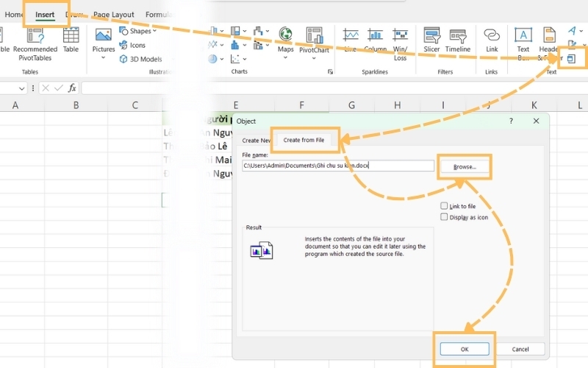Viewport: 588px width, 368px height.
Task: Expand the Pictures dropdown arrow
Action: (x=103, y=58)
